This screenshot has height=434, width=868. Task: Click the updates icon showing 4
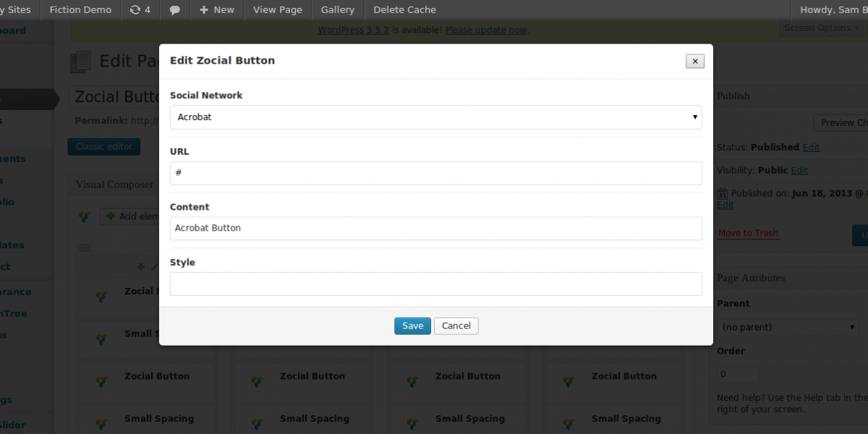coord(140,9)
